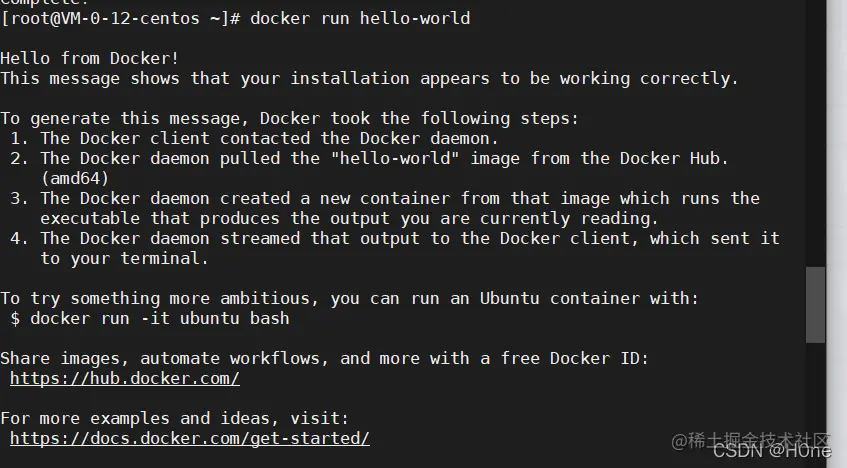Click the 'installation appears to be working correctly' line
Screen dimensions: 847x468
pyautogui.click(x=370, y=78)
